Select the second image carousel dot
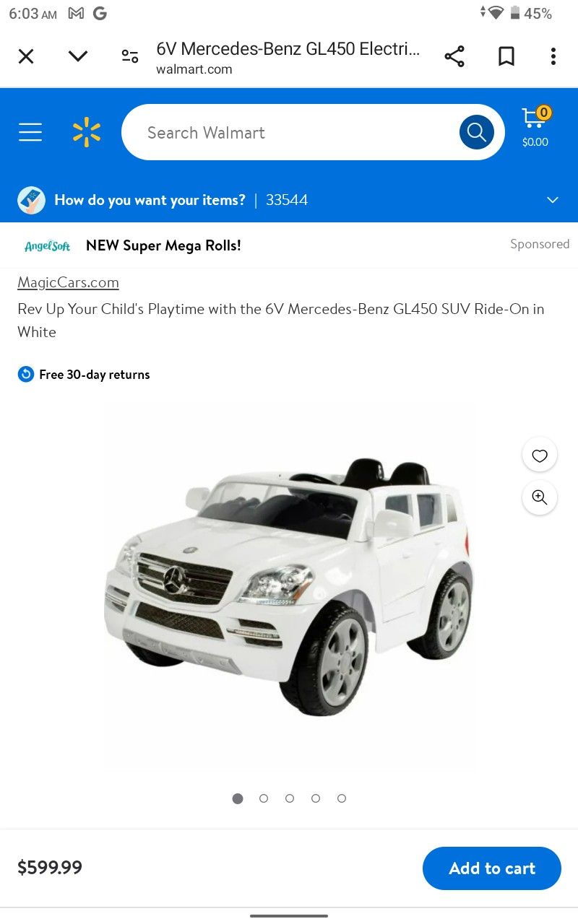Screen dimensions: 578x924 (264, 798)
